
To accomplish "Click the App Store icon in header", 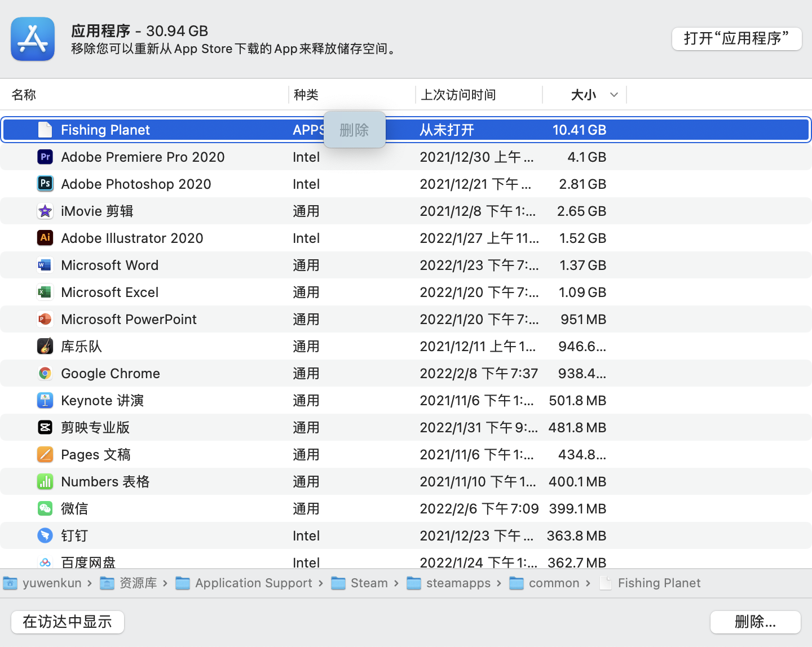I will [33, 39].
